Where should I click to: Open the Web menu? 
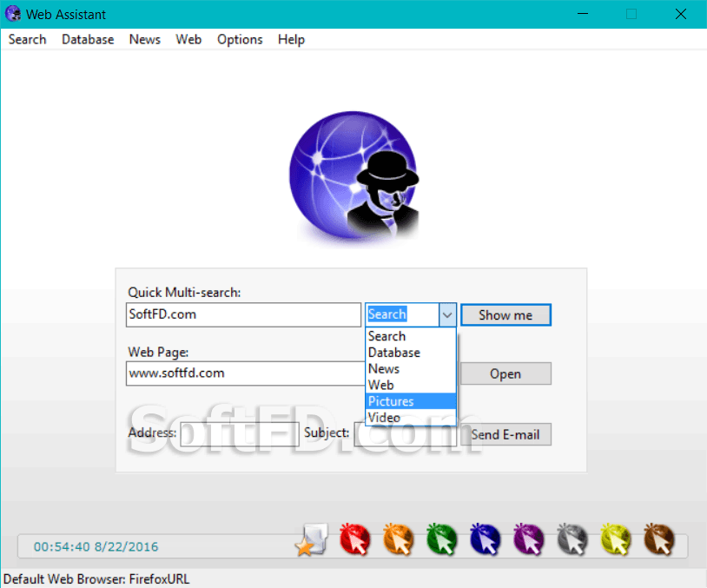pyautogui.click(x=188, y=40)
